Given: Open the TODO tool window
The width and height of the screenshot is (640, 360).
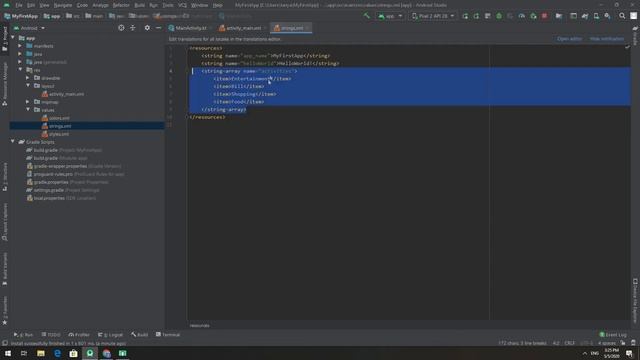Looking at the screenshot, I should pos(51,335).
